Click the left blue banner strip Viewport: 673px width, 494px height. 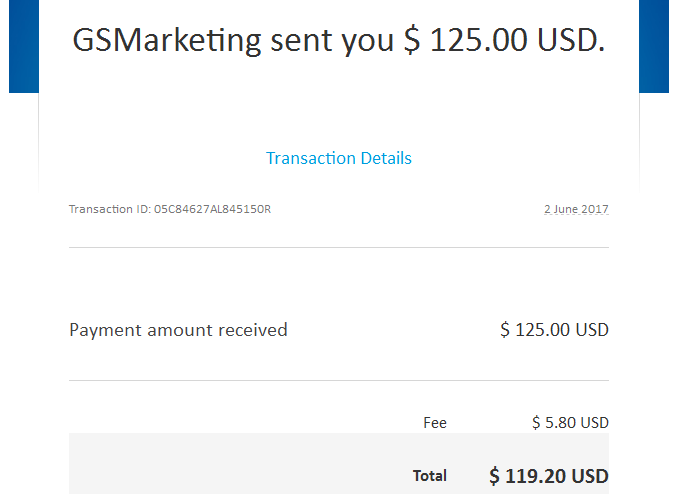tap(24, 46)
